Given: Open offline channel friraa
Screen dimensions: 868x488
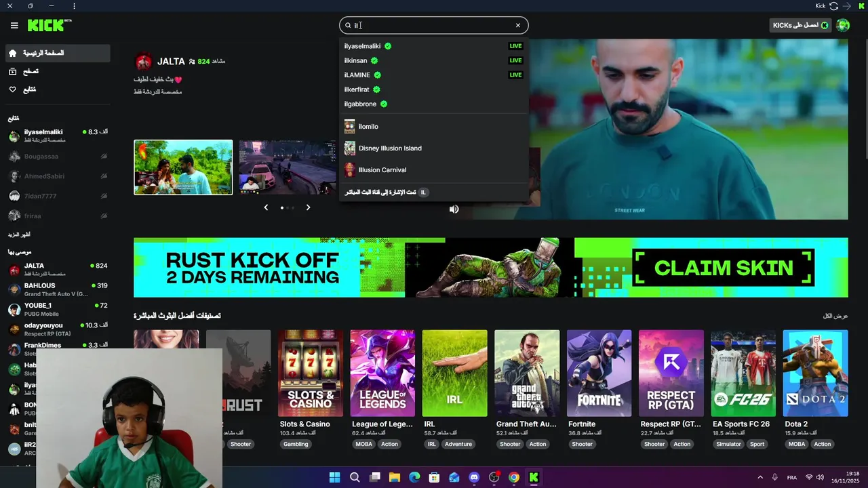Looking at the screenshot, I should [58, 216].
